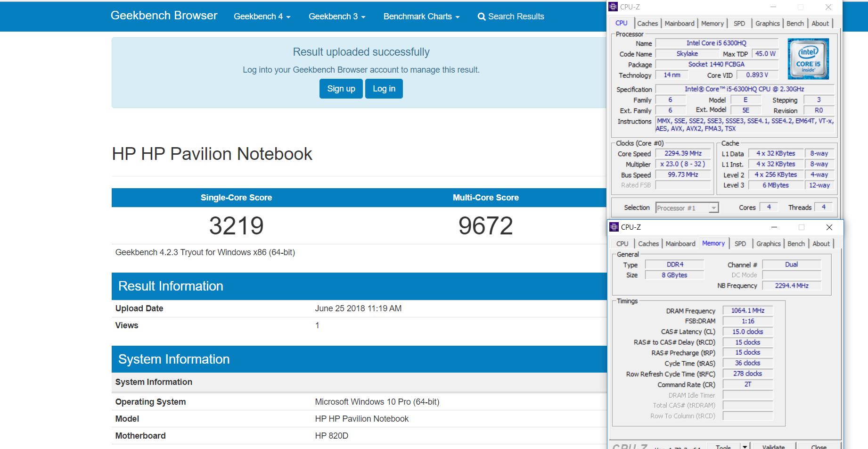Click the Validate button in CPU-Z
This screenshot has height=449, width=868.
click(x=774, y=446)
